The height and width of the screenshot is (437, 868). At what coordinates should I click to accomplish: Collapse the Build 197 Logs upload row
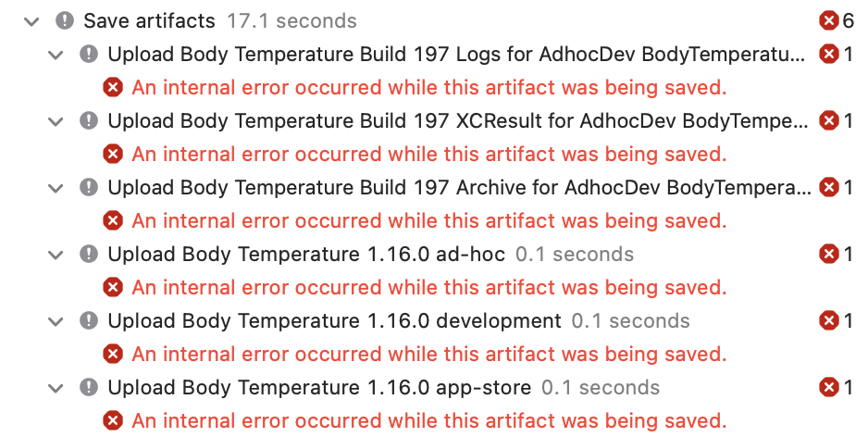pyautogui.click(x=56, y=55)
